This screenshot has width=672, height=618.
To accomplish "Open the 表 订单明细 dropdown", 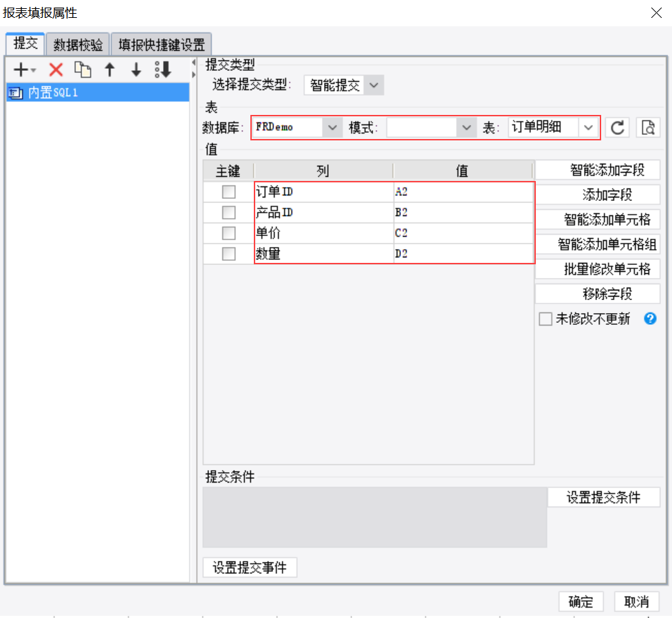I will pyautogui.click(x=588, y=127).
